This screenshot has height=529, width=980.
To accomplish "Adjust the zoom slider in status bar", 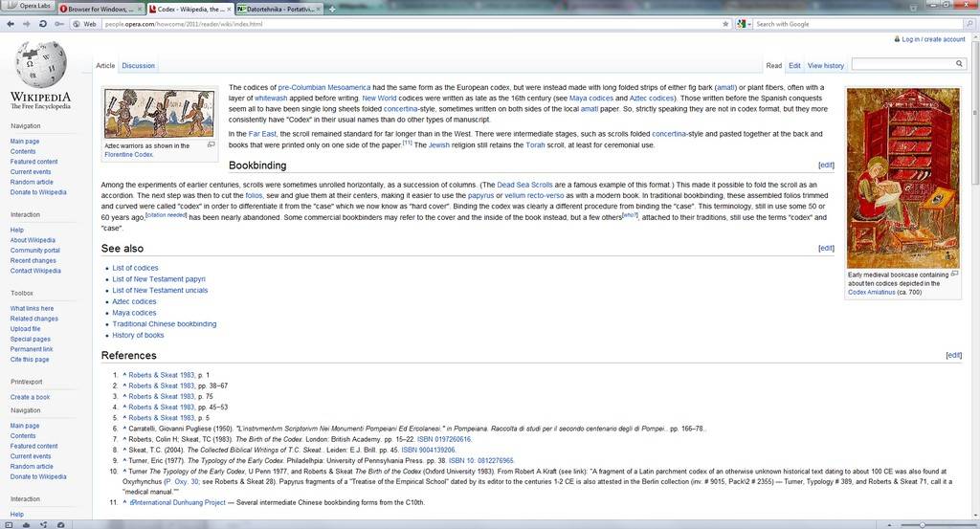I will (x=922, y=523).
